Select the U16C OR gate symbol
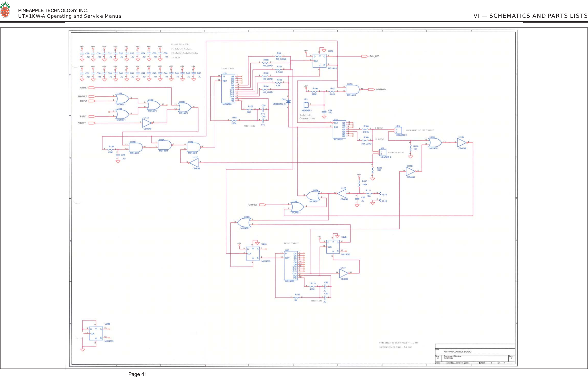588x377 pixels. (x=154, y=105)
